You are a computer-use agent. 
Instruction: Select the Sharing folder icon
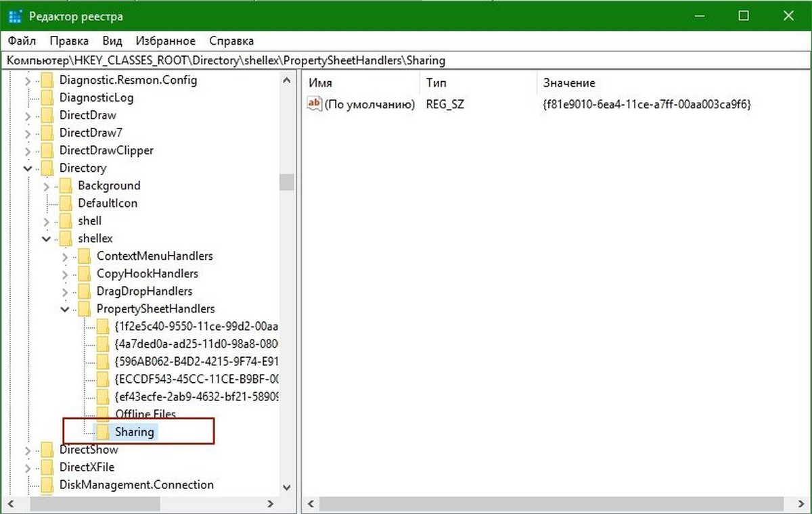[x=103, y=431]
